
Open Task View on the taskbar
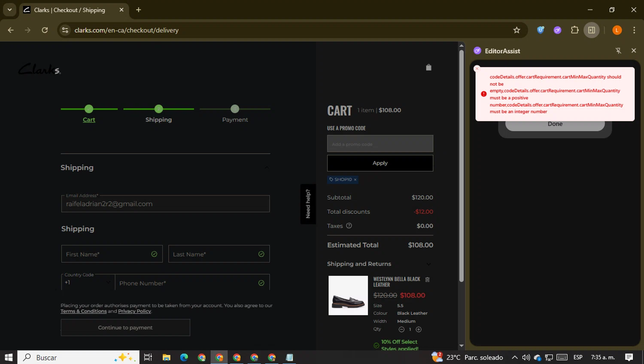148,357
